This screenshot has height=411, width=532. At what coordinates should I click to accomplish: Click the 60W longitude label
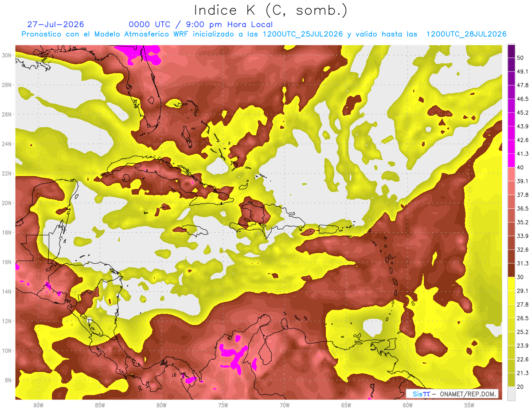point(408,405)
